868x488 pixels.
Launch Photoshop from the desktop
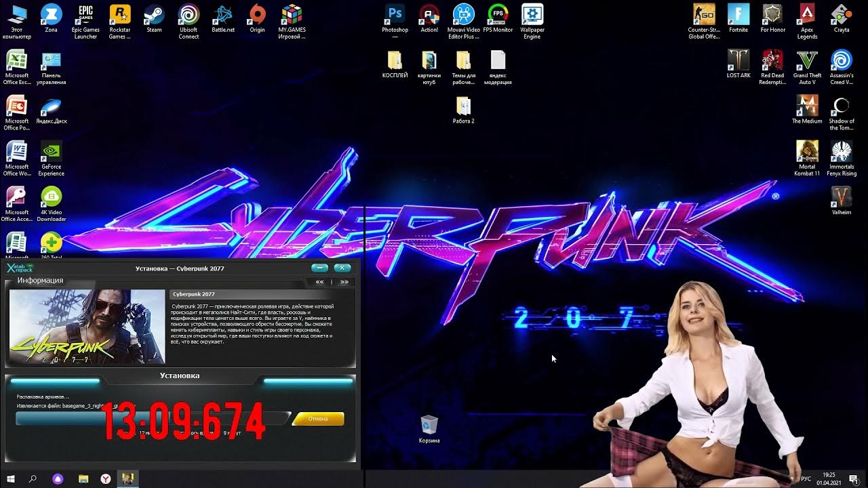point(395,19)
